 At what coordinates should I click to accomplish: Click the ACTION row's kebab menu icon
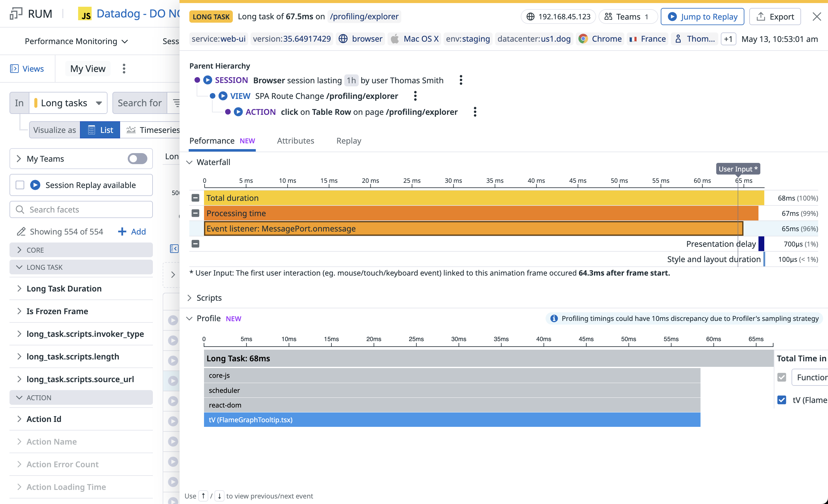tap(475, 112)
